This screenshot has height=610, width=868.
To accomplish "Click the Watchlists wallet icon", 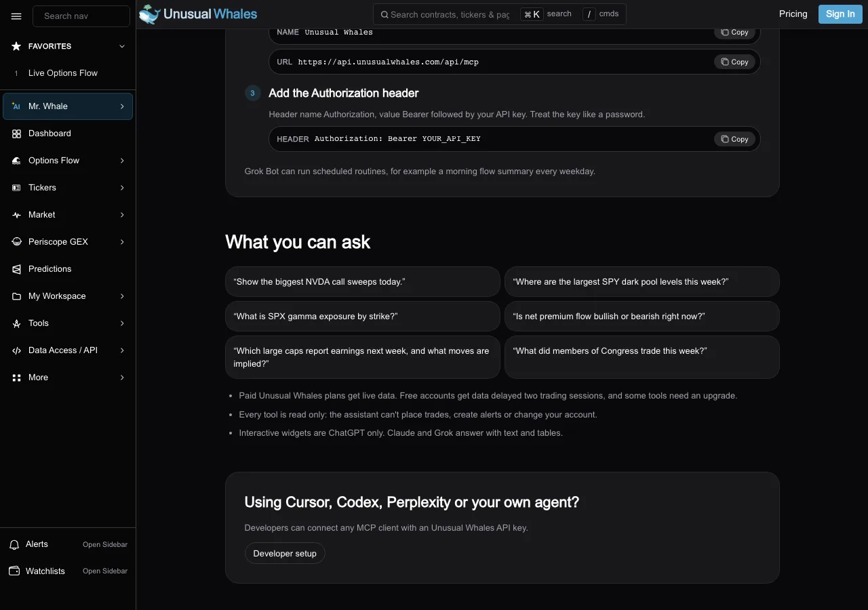I will tap(14, 571).
